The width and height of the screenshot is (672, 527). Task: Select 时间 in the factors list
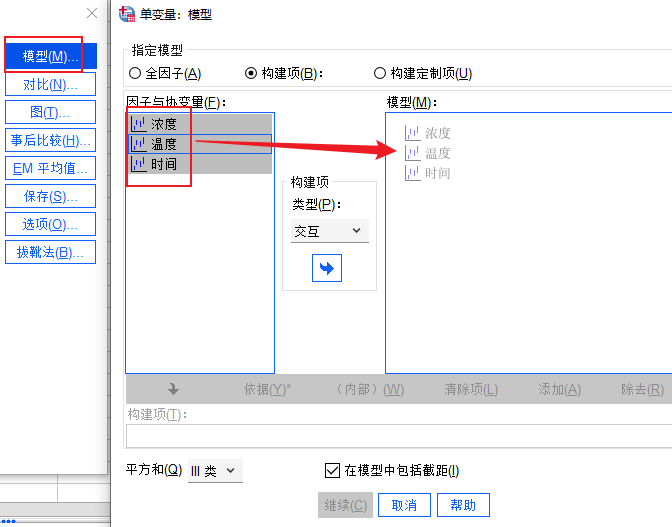[200, 164]
